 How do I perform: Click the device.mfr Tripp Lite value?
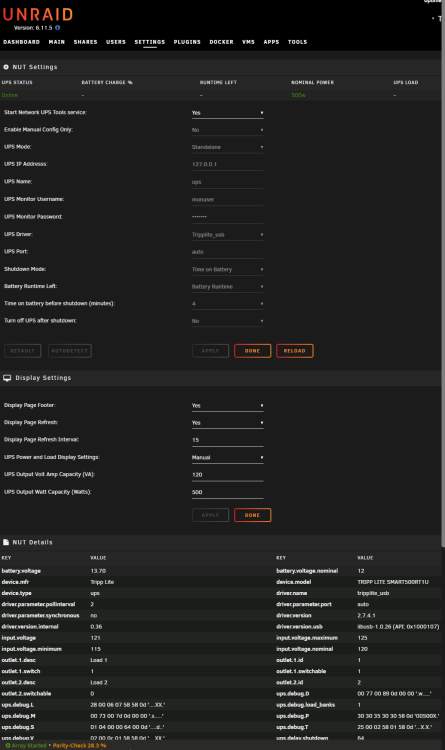tap(102, 583)
